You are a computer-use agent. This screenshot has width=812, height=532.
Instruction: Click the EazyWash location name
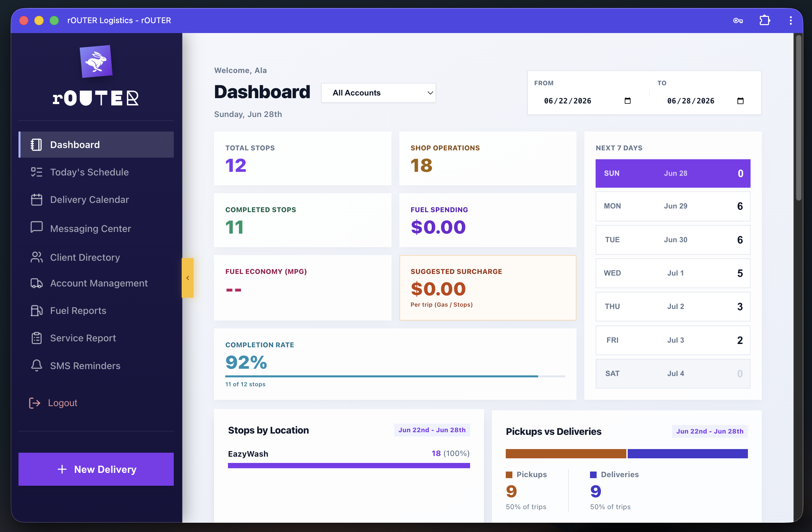[248, 454]
